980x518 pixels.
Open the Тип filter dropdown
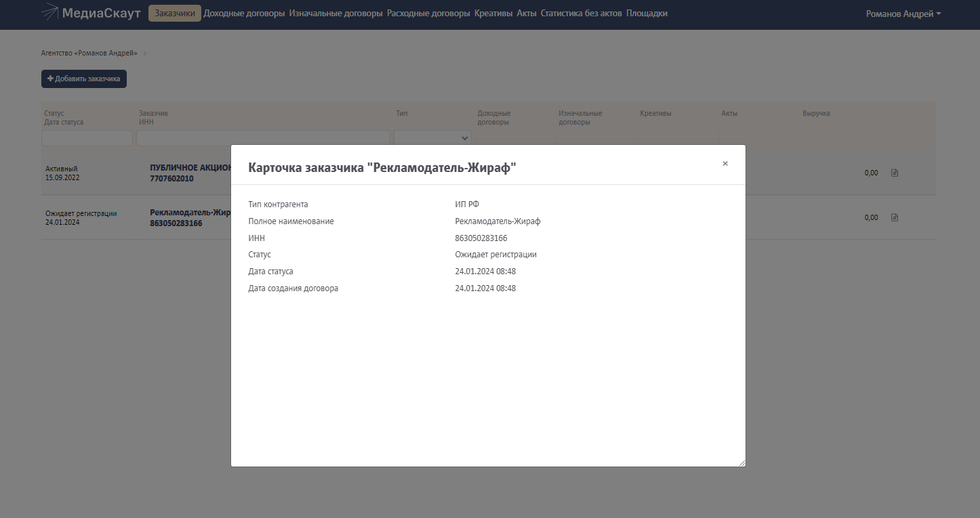point(432,138)
